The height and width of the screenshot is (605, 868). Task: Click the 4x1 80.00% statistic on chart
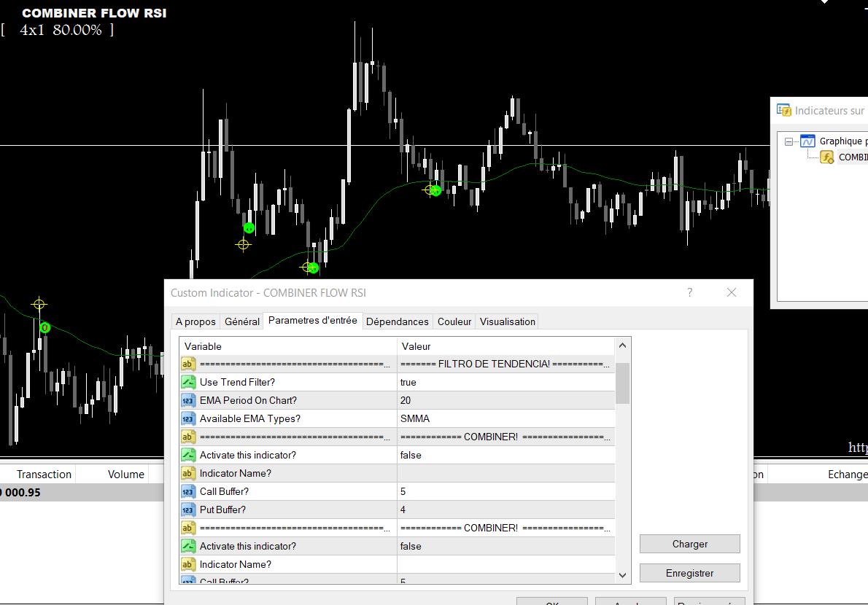click(x=61, y=30)
